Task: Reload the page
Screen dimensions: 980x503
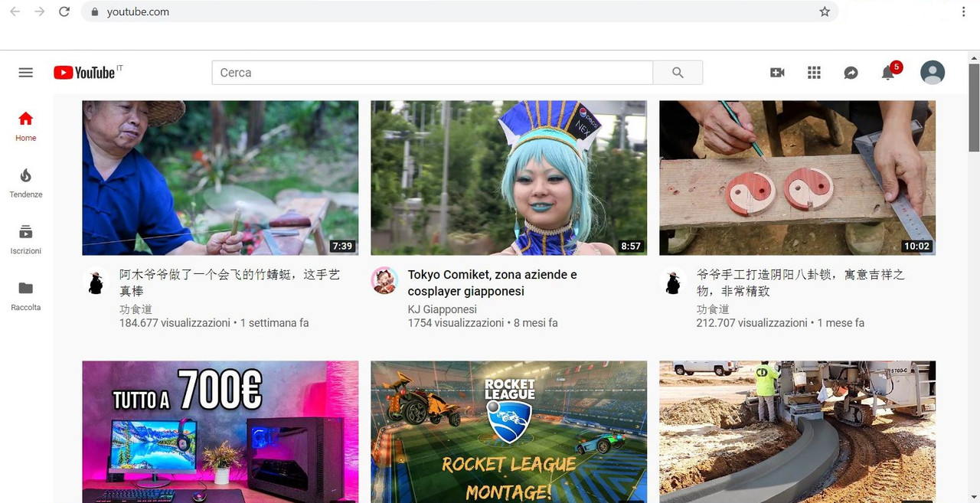Action: click(x=64, y=11)
